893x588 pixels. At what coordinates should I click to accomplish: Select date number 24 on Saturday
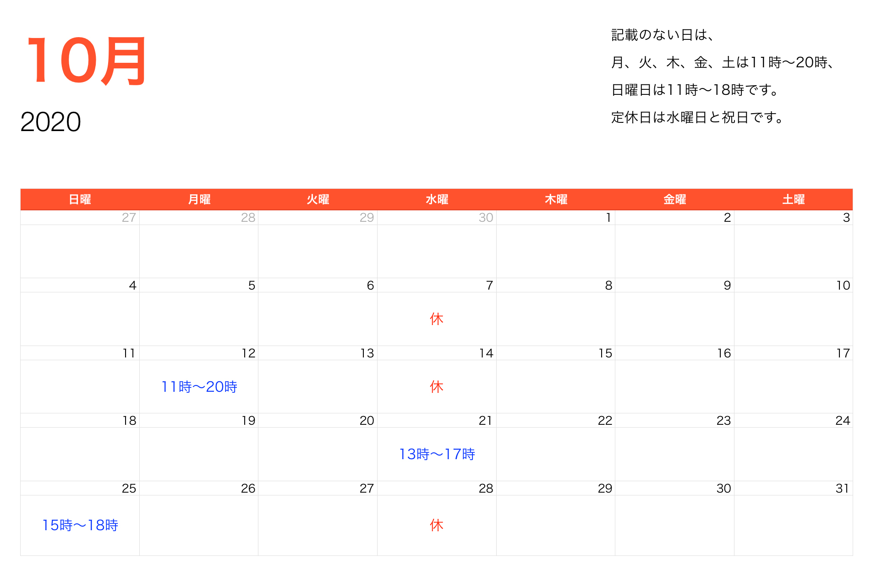843,421
